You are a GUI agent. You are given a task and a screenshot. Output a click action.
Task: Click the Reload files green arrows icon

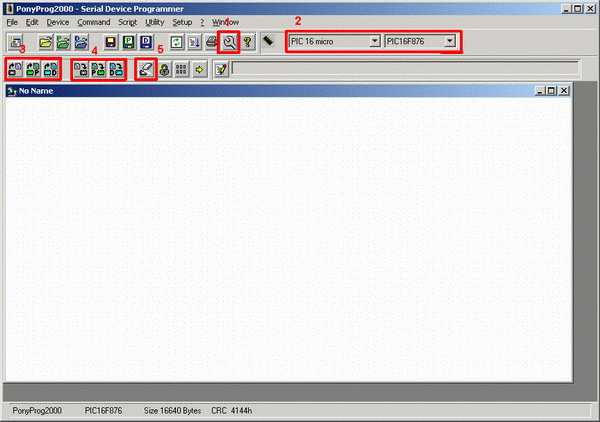coord(176,42)
